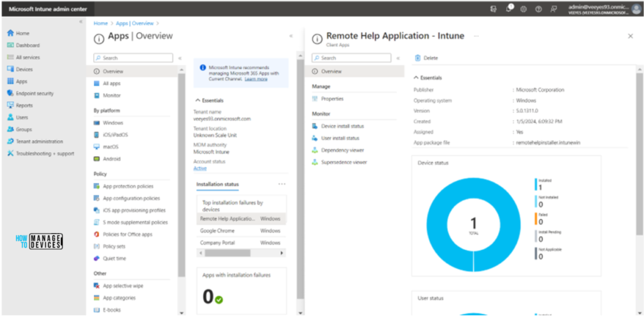The image size is (644, 321).
Task: Open Remote Help title more options ellipsis
Action: tap(477, 36)
